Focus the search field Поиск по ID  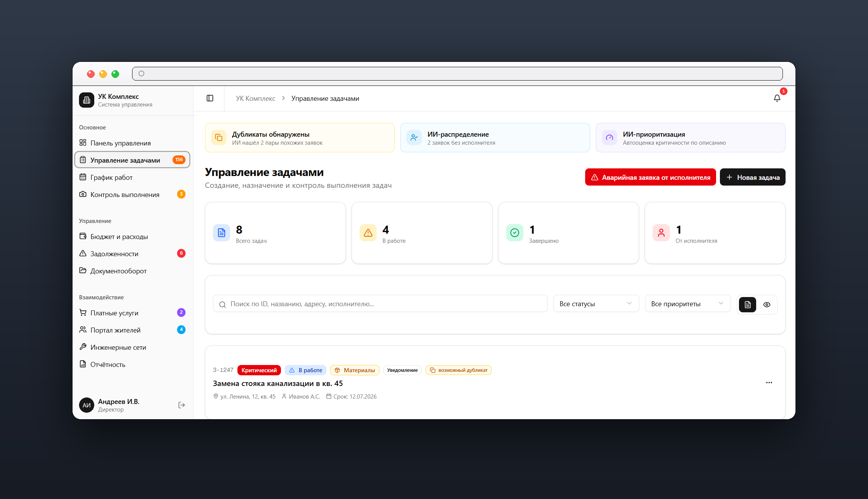(380, 304)
